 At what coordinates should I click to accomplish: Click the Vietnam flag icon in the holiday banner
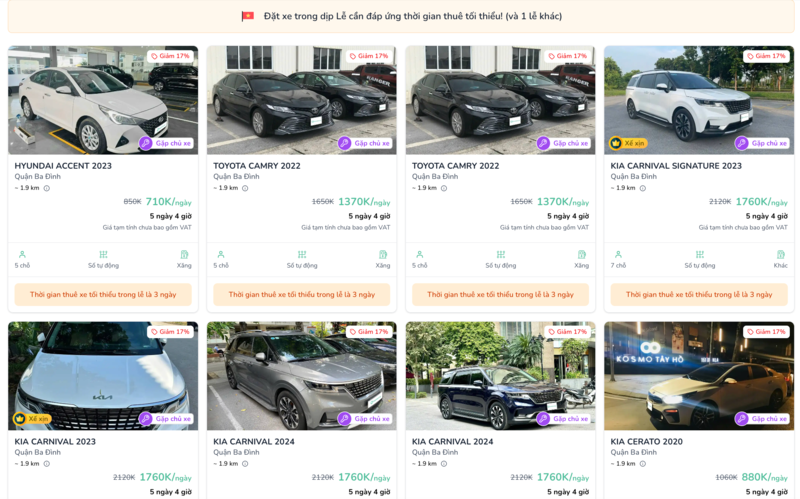248,16
